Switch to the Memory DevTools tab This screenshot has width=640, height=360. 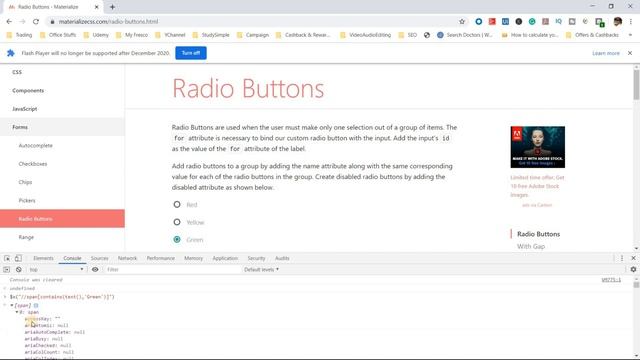[x=193, y=258]
